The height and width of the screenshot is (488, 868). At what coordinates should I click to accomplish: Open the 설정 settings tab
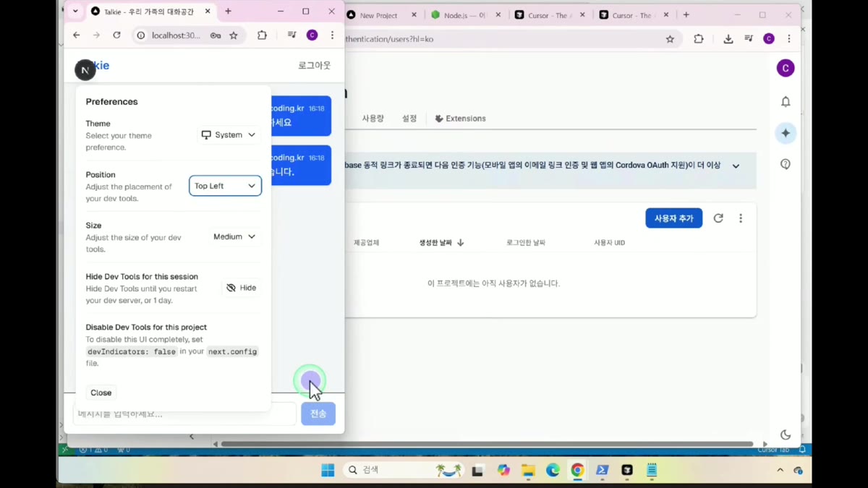click(409, 119)
